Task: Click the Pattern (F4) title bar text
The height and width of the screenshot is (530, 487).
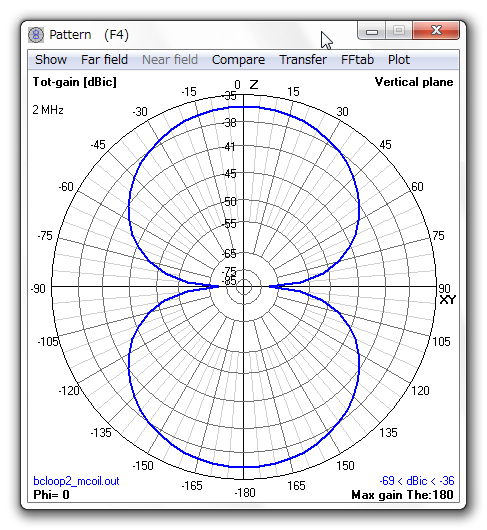Action: pos(89,35)
